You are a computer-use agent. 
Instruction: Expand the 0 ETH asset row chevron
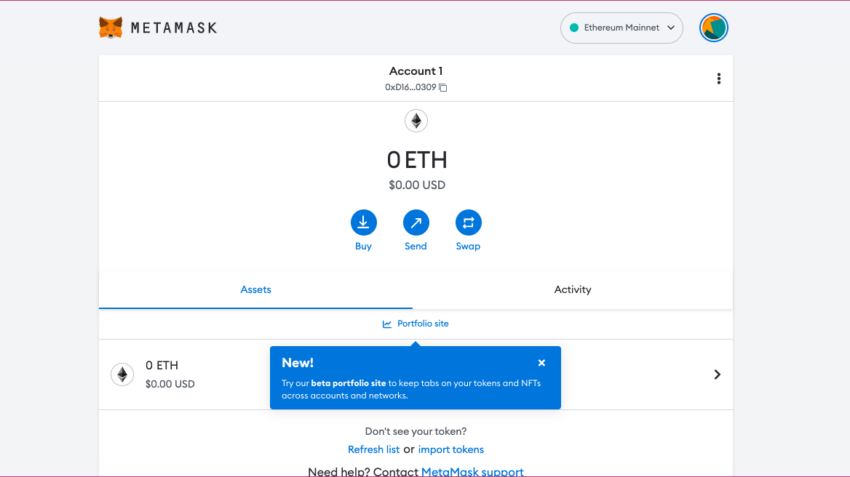[x=717, y=375]
